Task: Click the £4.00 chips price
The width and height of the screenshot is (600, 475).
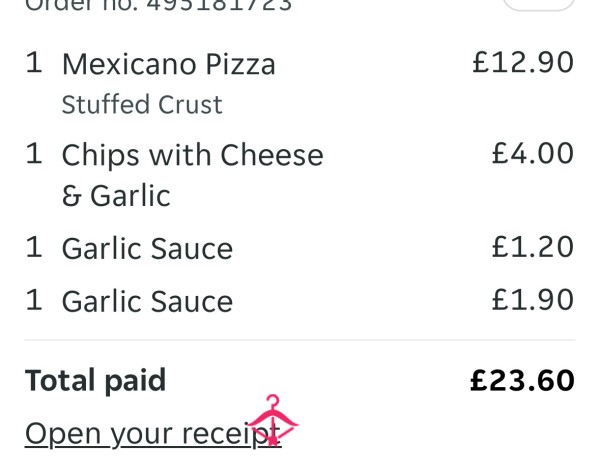Action: pos(533,153)
